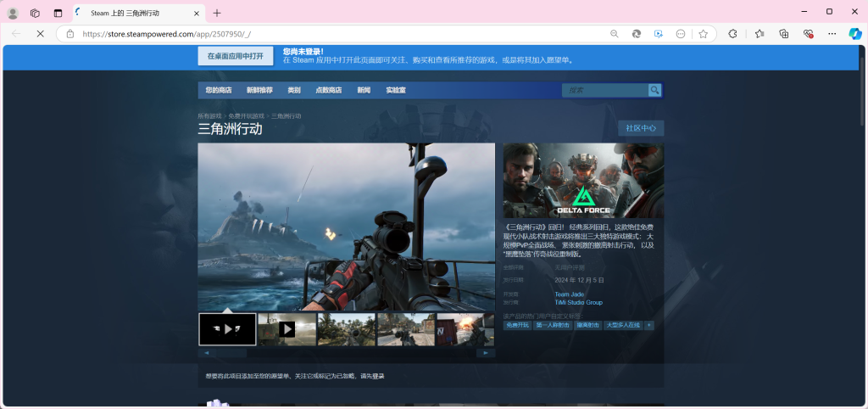Open 点数商店 menu item
The image size is (868, 409).
328,90
